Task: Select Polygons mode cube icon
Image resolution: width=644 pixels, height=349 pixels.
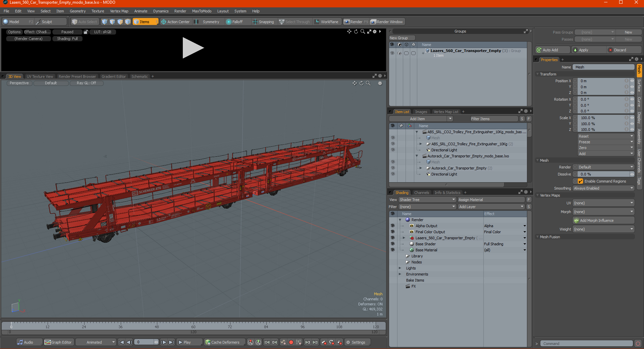Action: pos(120,22)
